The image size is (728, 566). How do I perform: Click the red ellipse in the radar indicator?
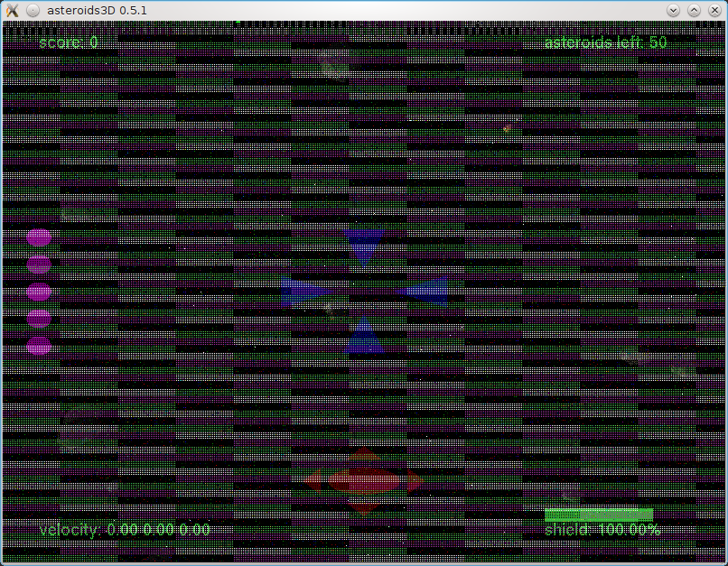[362, 481]
